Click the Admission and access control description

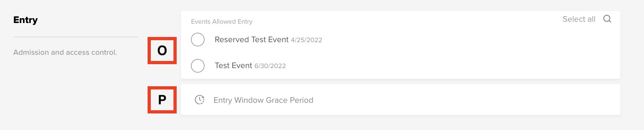[65, 52]
